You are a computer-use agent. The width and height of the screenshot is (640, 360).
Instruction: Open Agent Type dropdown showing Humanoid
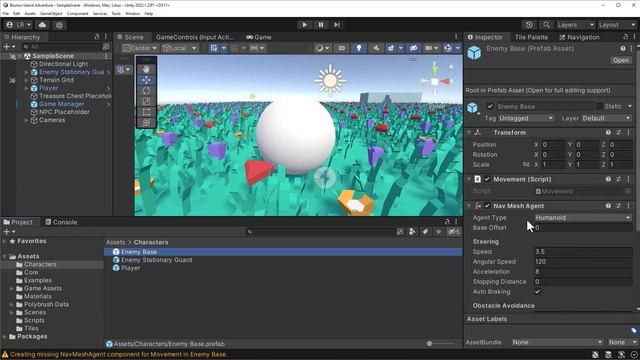pyautogui.click(x=583, y=218)
